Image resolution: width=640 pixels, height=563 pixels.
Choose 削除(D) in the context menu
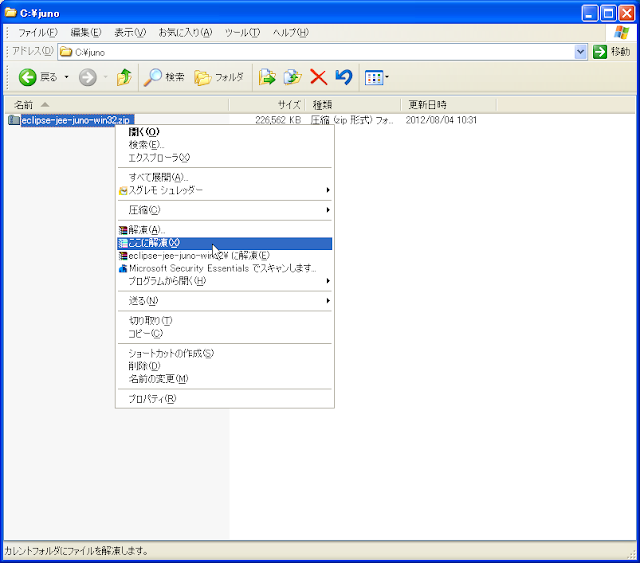224,366
